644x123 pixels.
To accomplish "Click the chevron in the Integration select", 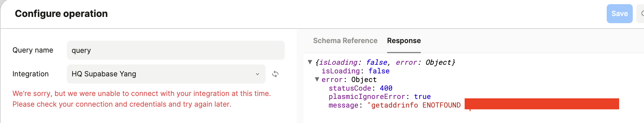I will [257, 74].
